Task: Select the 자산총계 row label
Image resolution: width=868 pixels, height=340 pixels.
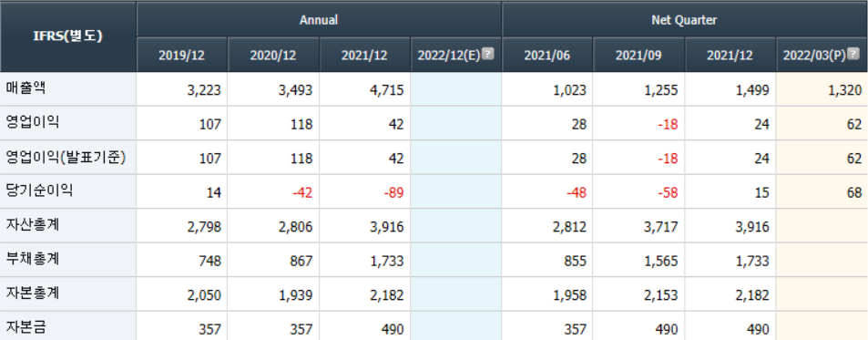Action: point(32,226)
